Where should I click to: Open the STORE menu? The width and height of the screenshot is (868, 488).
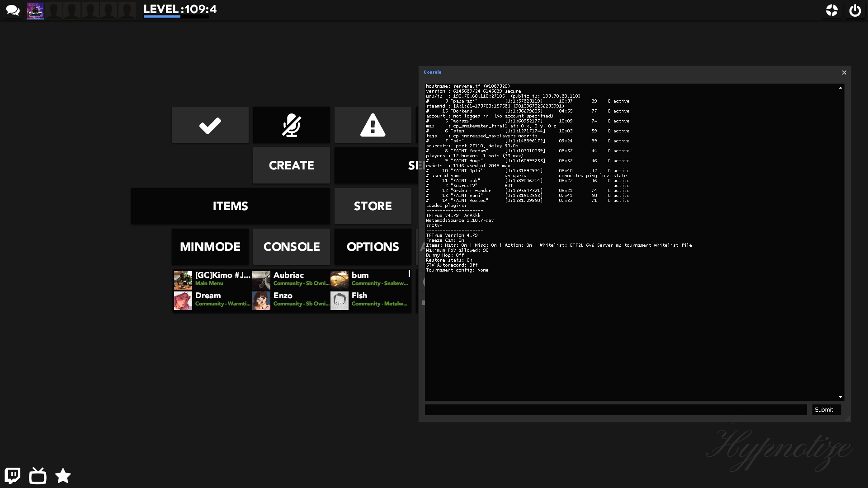point(373,206)
